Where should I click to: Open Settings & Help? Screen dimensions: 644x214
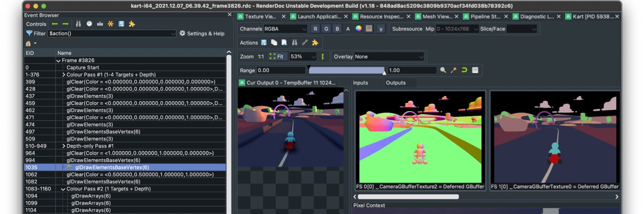click(x=202, y=33)
